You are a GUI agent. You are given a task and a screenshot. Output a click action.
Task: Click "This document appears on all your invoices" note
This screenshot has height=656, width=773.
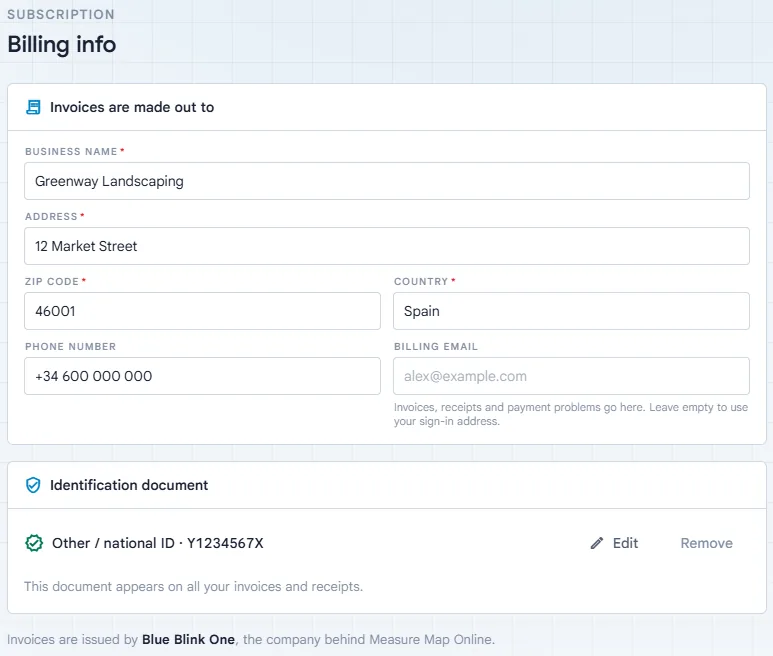193,587
